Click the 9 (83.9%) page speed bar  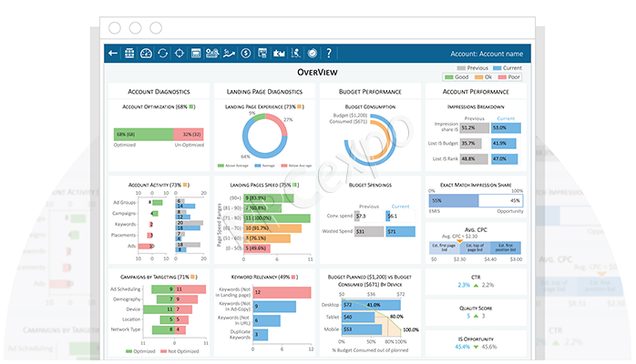(x=269, y=198)
